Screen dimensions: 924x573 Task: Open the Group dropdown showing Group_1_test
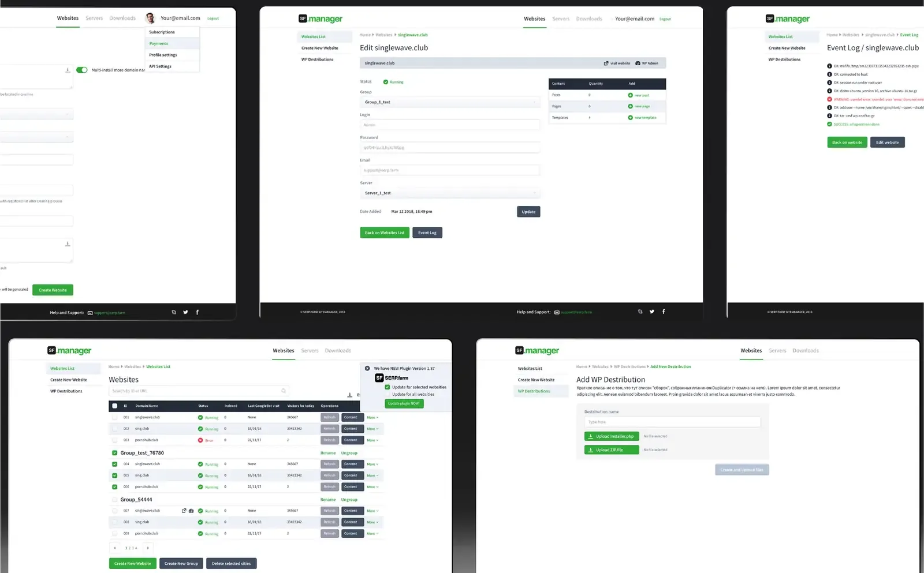[x=450, y=102]
